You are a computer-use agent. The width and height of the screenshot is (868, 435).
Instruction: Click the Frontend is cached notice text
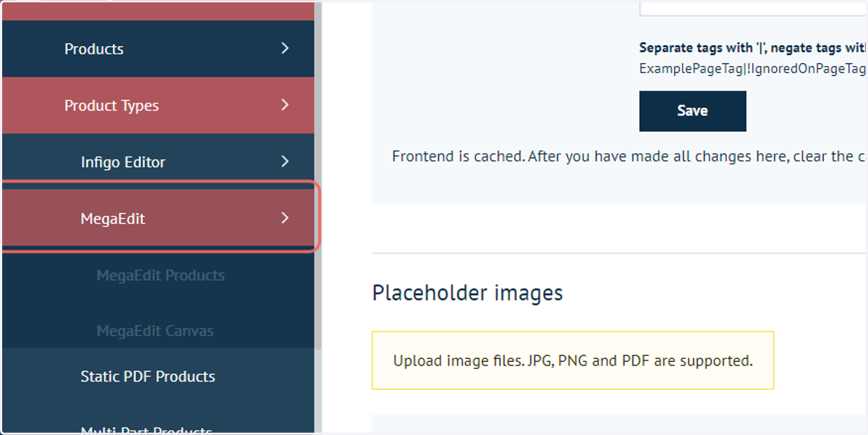pos(629,156)
